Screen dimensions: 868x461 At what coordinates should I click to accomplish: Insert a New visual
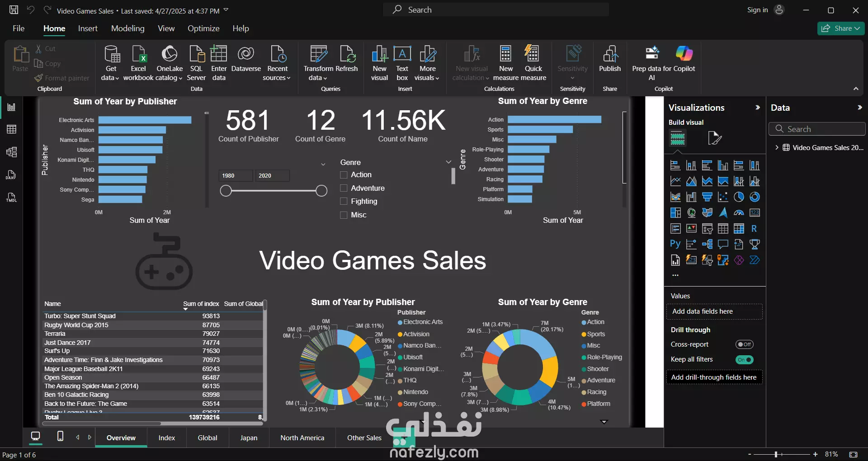pos(380,63)
